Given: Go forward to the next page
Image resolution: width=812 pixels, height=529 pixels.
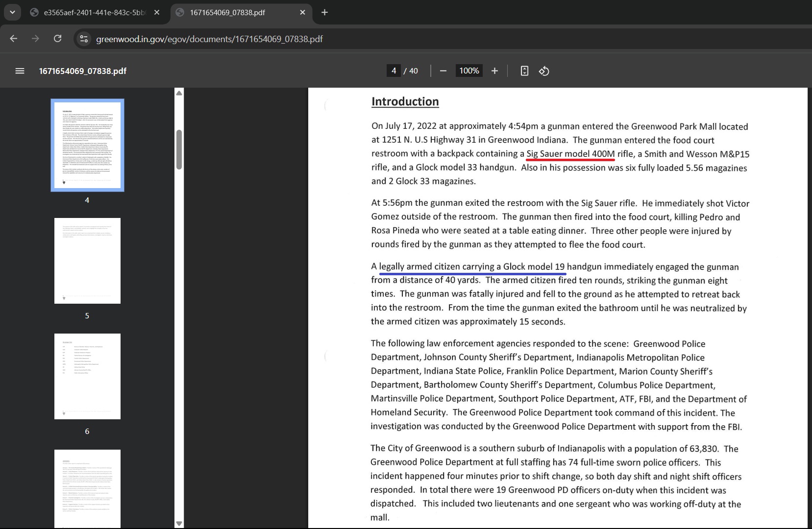Looking at the screenshot, I should point(35,39).
